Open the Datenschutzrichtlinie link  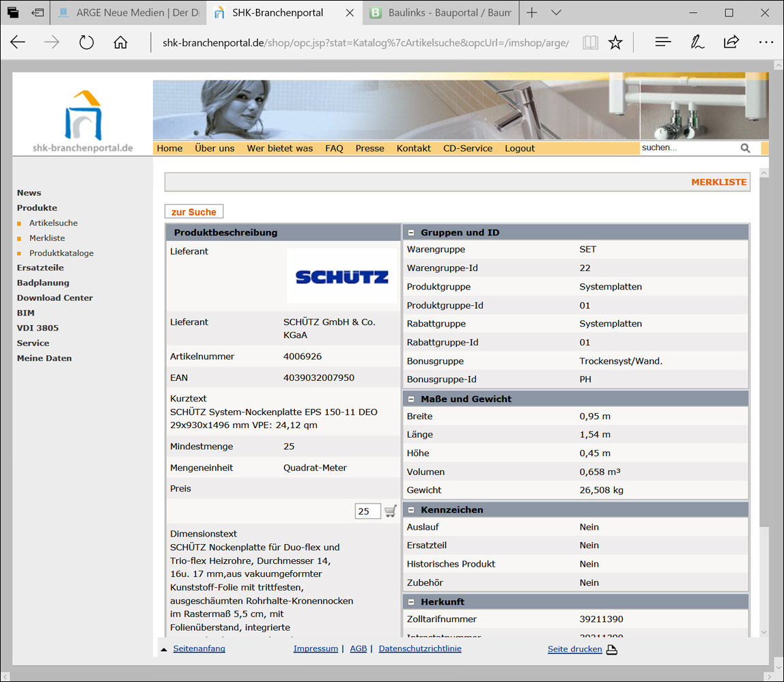click(x=420, y=649)
